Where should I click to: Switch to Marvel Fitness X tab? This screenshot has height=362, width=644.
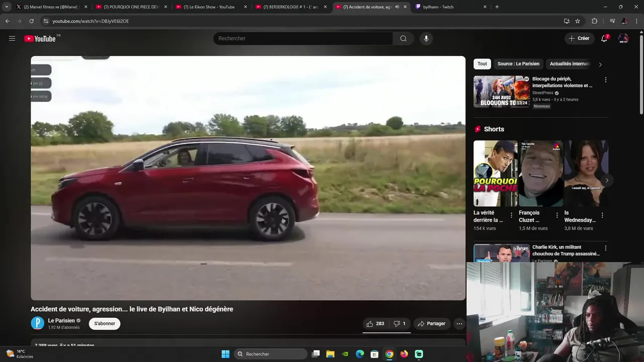(x=52, y=7)
